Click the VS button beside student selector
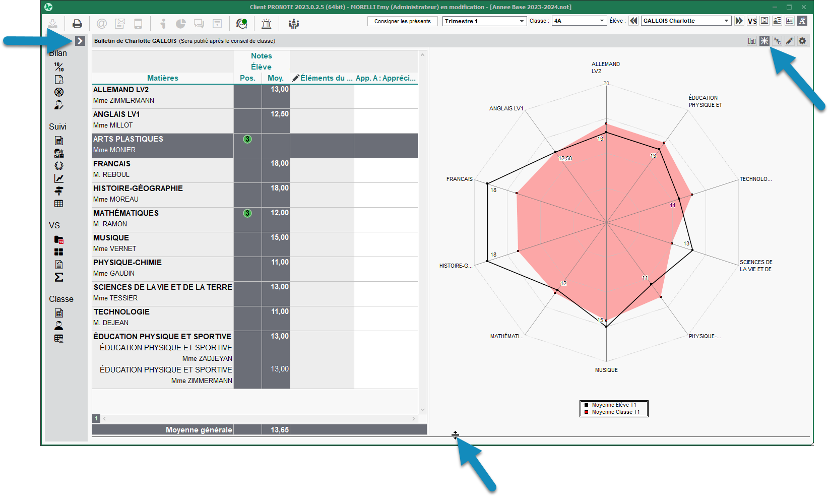Image resolution: width=830 pixels, height=504 pixels. click(x=752, y=21)
